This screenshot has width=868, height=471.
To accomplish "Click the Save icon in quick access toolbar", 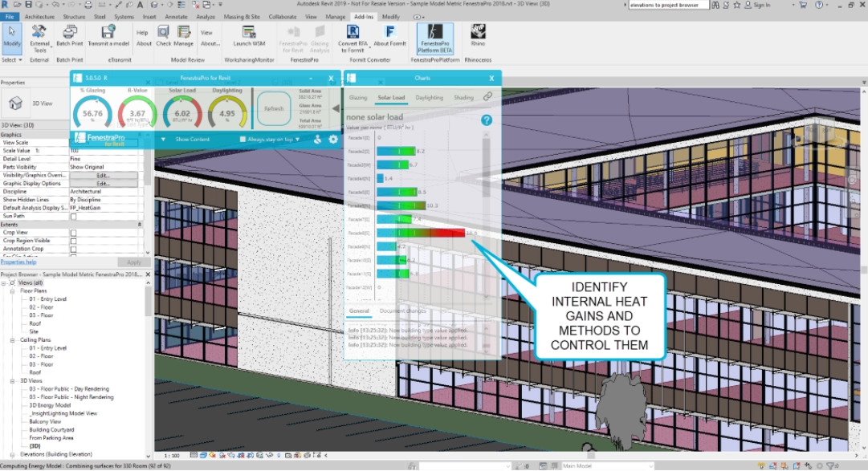I will [x=28, y=5].
